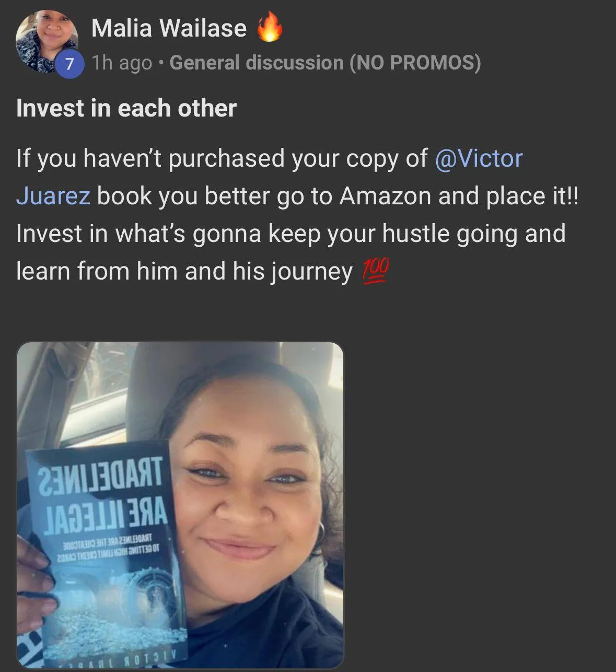Viewport: 616px width, 672px height.
Task: Click the 1h ago timestamp
Action: point(122,63)
